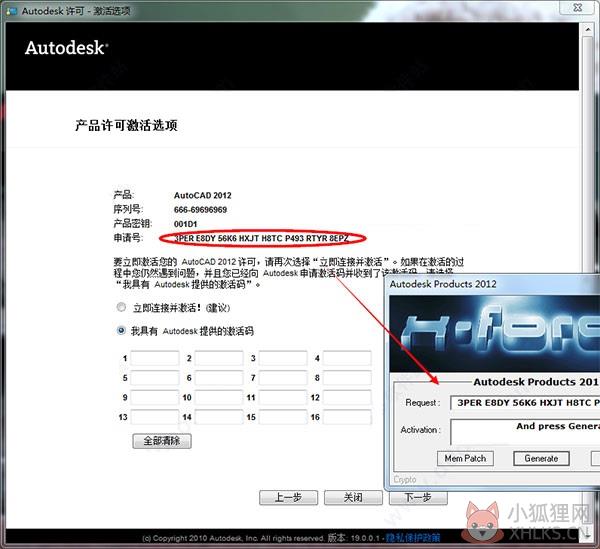Screen dimensions: 600x549
Task: Click the product key 001D1
Action: pos(186,224)
